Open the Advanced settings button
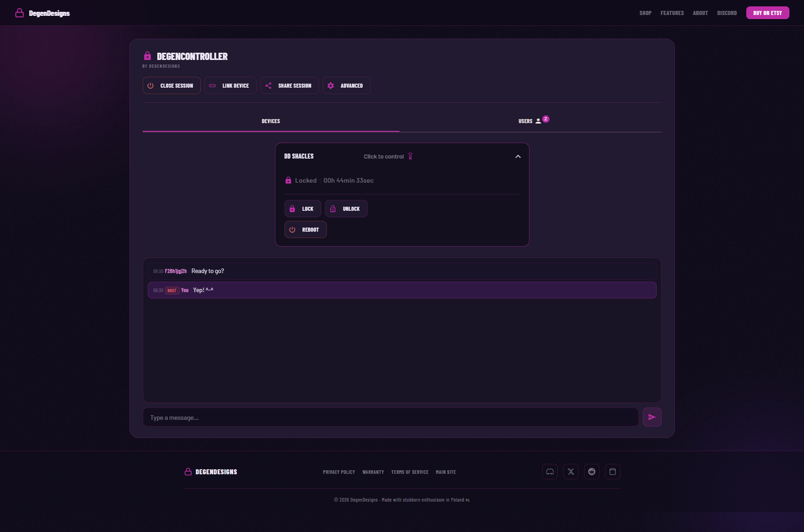The height and width of the screenshot is (532, 804). pyautogui.click(x=347, y=85)
